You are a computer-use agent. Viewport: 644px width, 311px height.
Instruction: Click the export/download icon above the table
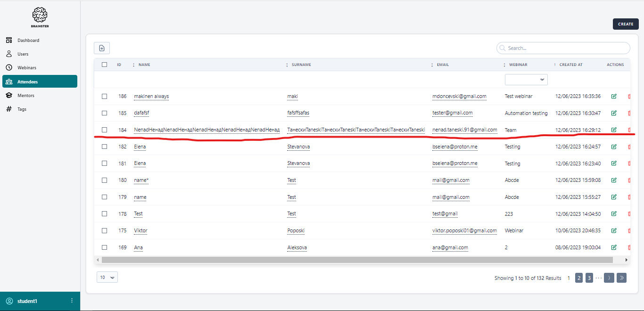pos(102,48)
